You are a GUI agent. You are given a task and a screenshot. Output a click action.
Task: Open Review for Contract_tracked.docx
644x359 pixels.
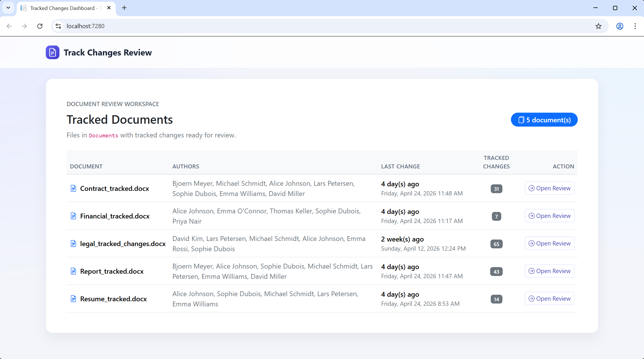click(549, 188)
